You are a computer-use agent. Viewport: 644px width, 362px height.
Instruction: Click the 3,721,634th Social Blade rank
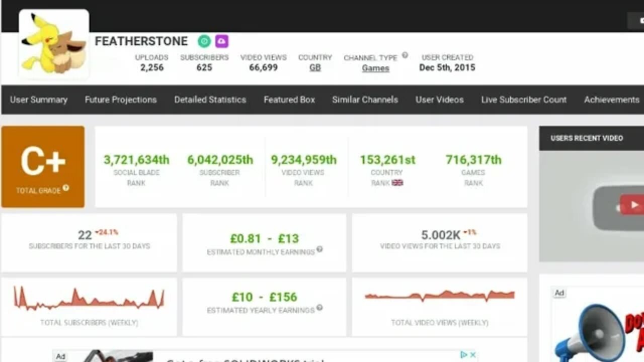136,160
